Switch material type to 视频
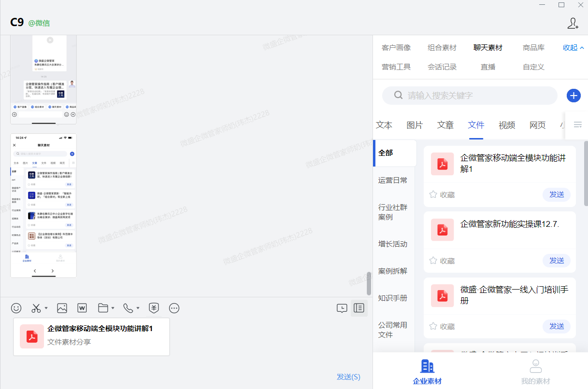 507,125
